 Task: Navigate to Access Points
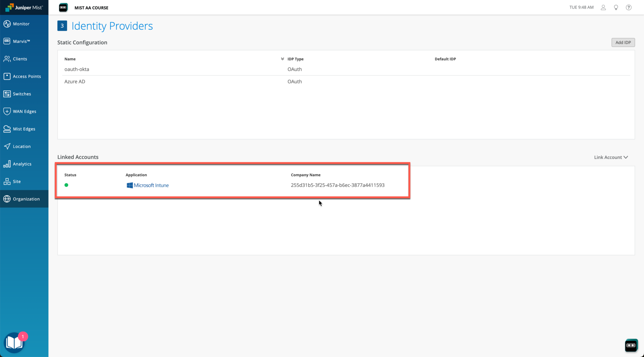coord(27,76)
